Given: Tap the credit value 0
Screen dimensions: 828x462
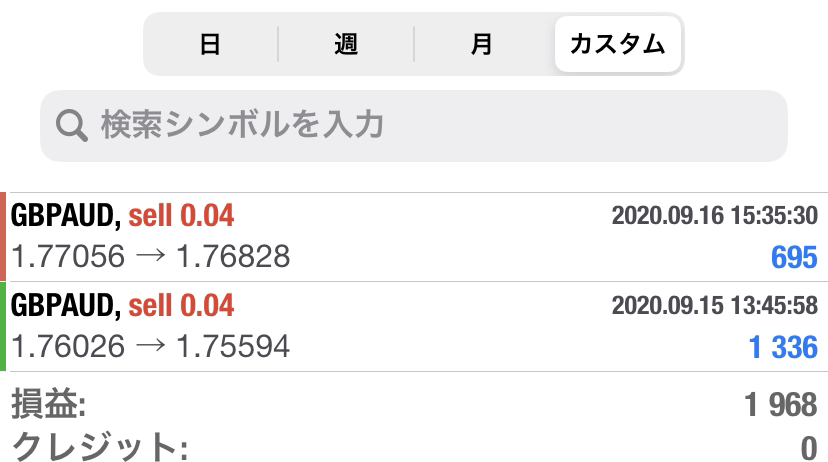Looking at the screenshot, I should 809,449.
